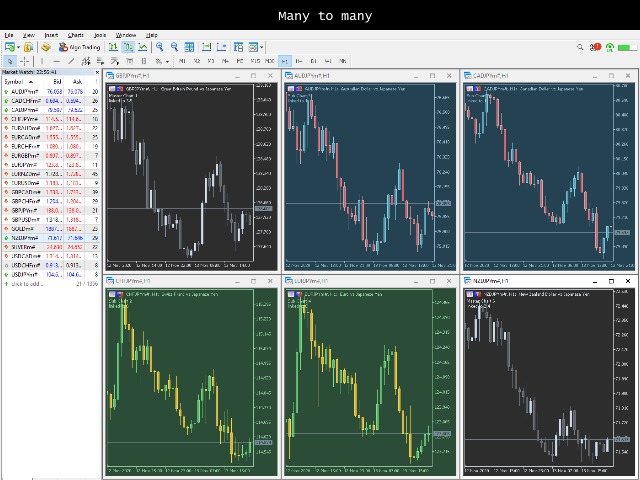Switch to line chart type

click(143, 47)
